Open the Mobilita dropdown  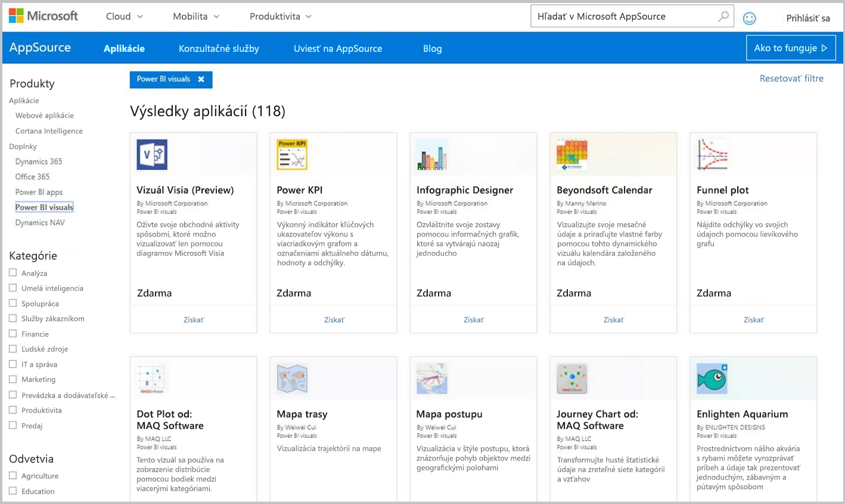[x=195, y=16]
